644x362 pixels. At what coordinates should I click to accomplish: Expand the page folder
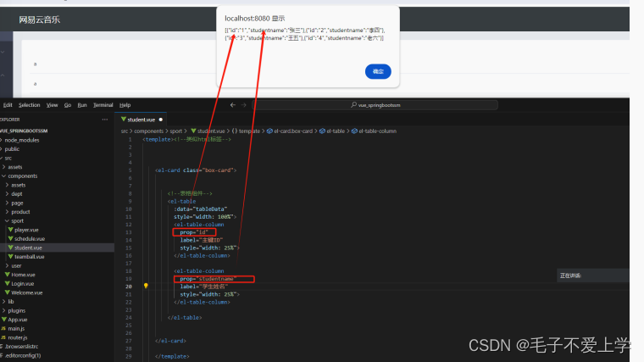17,203
